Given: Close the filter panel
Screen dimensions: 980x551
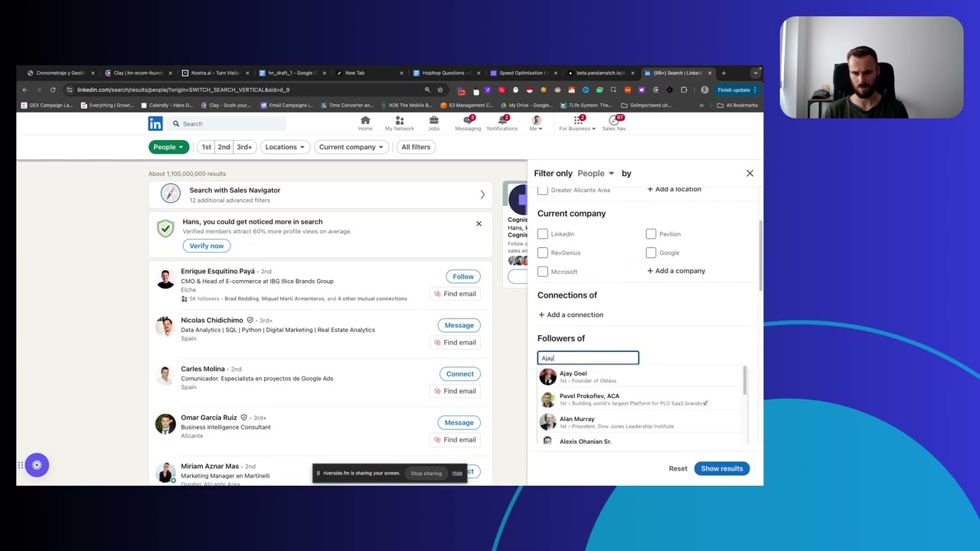Looking at the screenshot, I should 750,173.
